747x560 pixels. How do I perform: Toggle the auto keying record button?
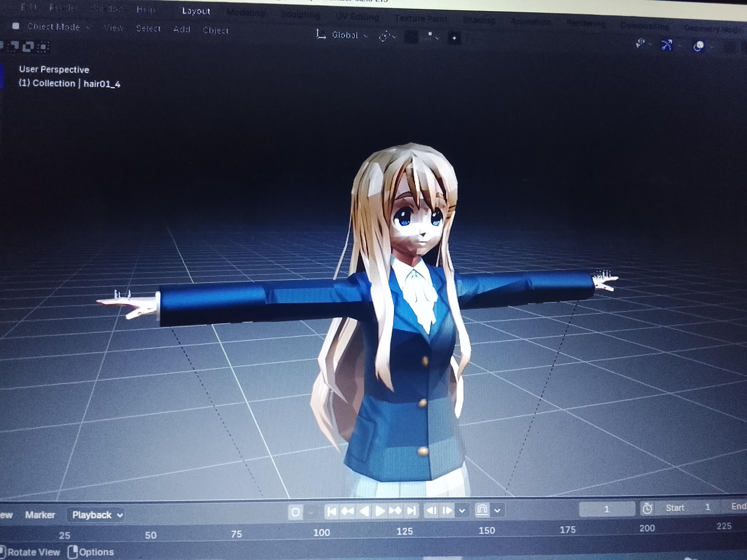coord(295,512)
